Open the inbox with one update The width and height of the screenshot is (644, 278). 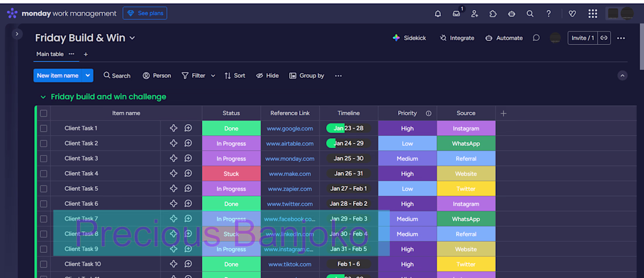point(456,13)
